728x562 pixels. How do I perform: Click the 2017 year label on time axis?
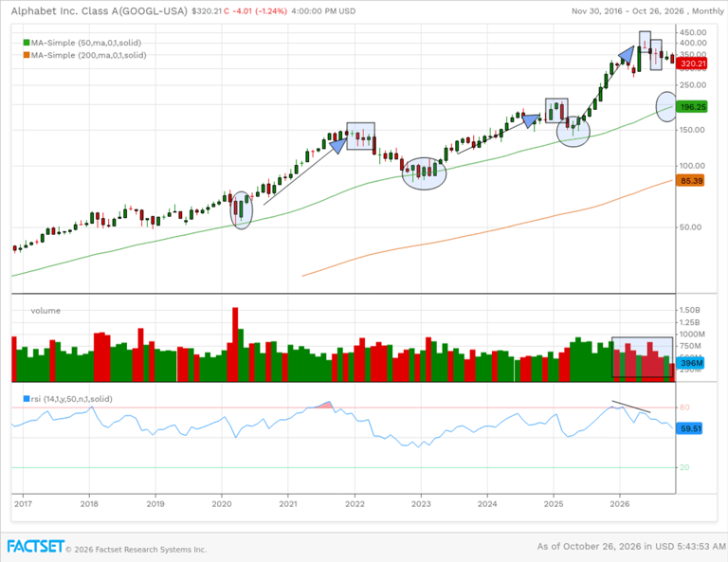(23, 504)
